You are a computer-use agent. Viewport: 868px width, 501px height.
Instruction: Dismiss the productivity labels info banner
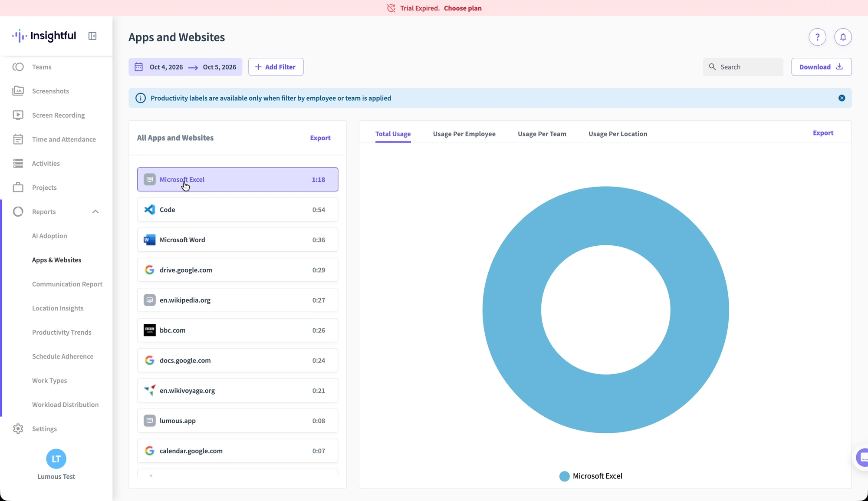coord(842,98)
